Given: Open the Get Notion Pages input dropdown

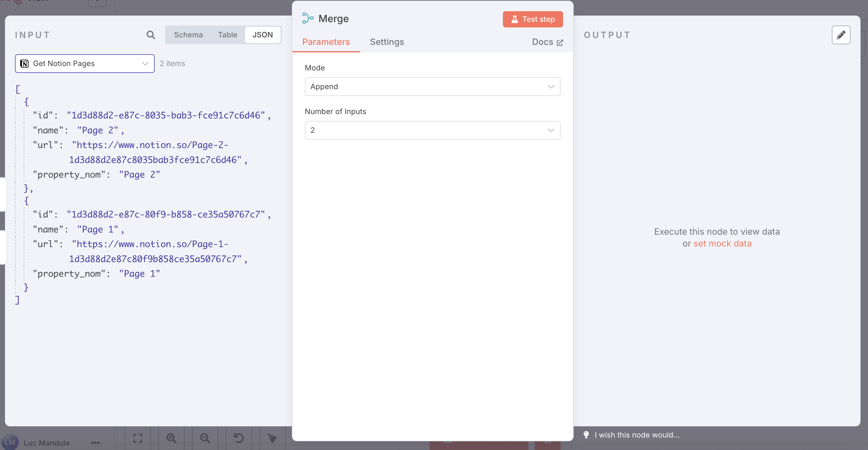Looking at the screenshot, I should point(84,63).
